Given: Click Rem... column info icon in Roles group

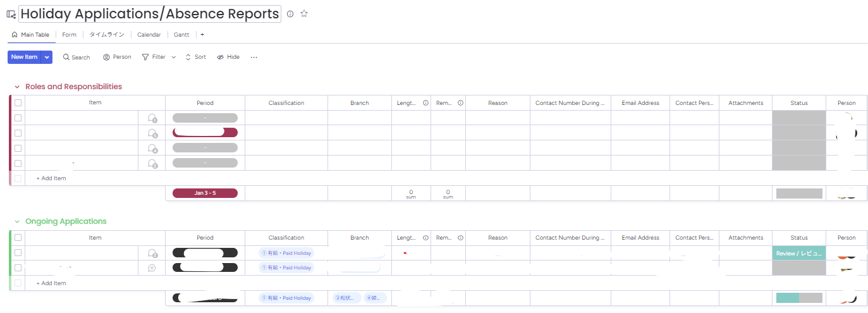Looking at the screenshot, I should click(460, 103).
